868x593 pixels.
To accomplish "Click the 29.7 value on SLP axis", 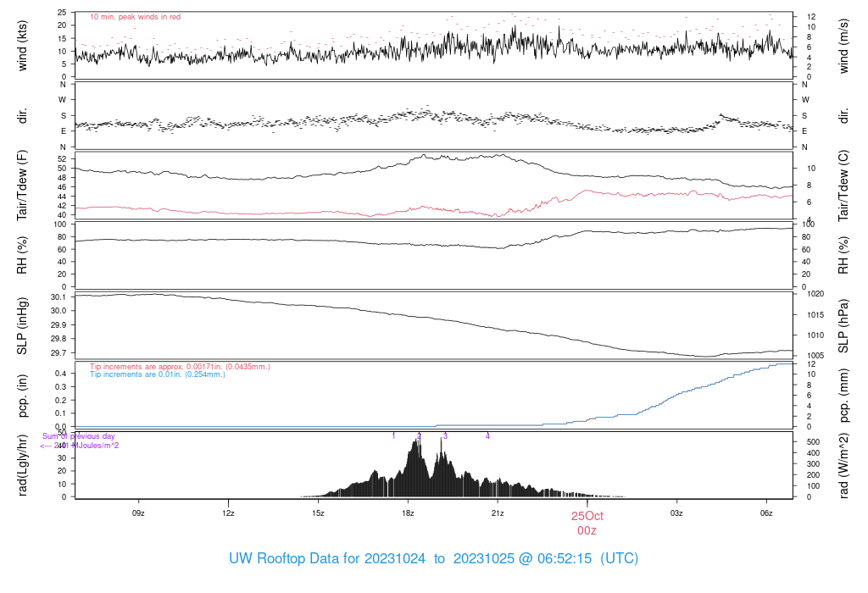I will [x=58, y=353].
